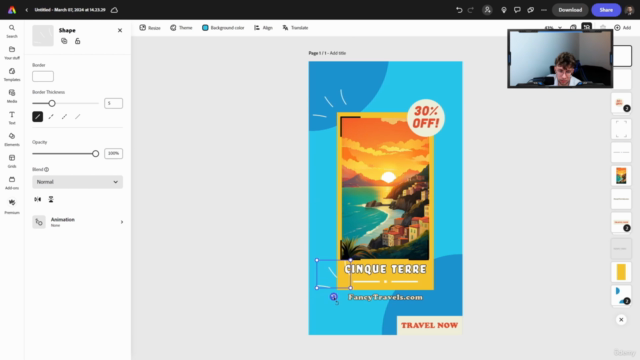Click the Blend info icon
This screenshot has height=360, width=640.
[47, 169]
